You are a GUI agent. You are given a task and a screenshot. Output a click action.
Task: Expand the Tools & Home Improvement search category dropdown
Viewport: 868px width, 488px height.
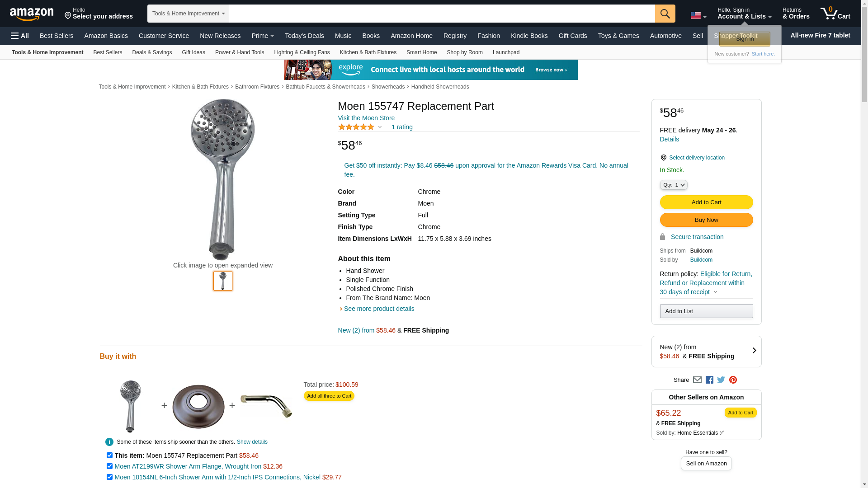click(x=188, y=14)
